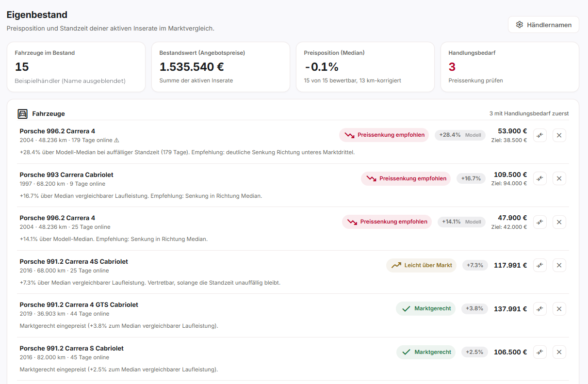
Task: Click 'Ziel: 94.000 €' target price
Action: [509, 183]
